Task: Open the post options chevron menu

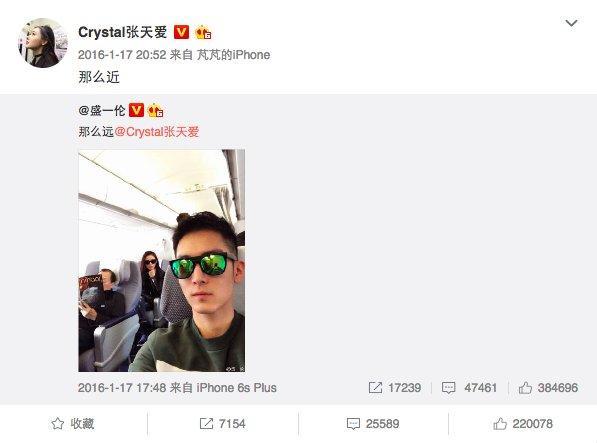Action: coord(571,23)
